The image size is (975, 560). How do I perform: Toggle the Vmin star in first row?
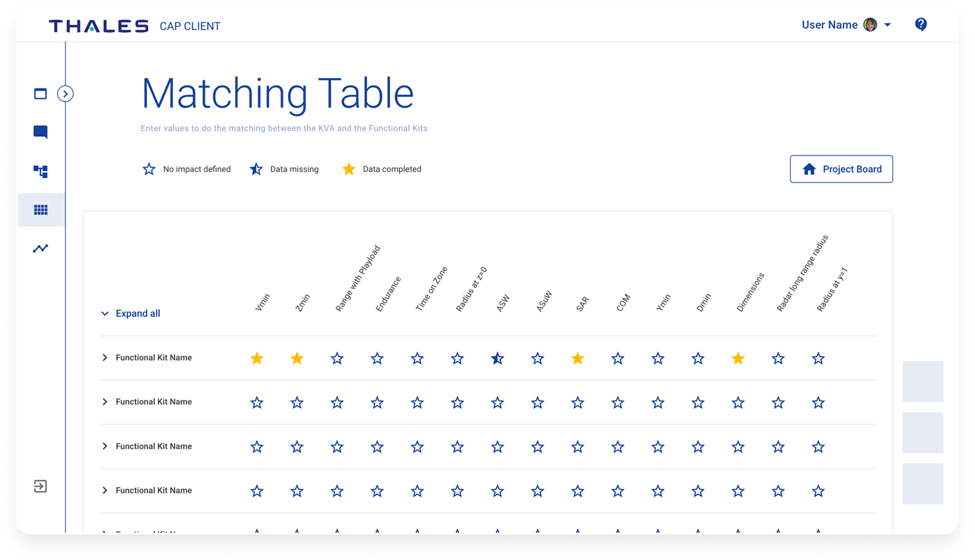[257, 359]
